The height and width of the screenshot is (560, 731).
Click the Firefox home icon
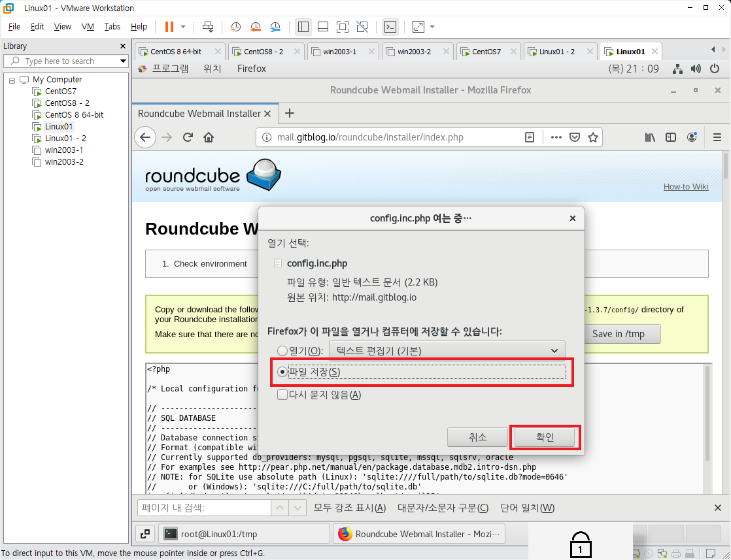209,137
